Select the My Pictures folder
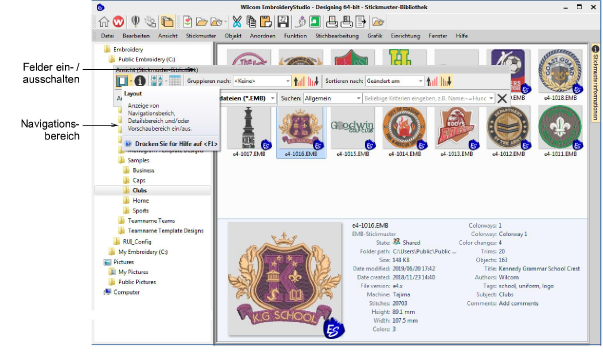The width and height of the screenshot is (603, 361). pos(133,272)
